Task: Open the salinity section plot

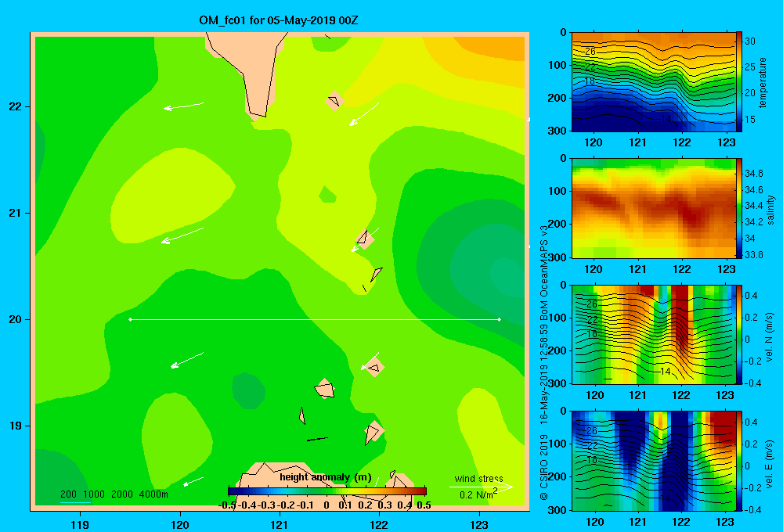Action: pos(654,208)
